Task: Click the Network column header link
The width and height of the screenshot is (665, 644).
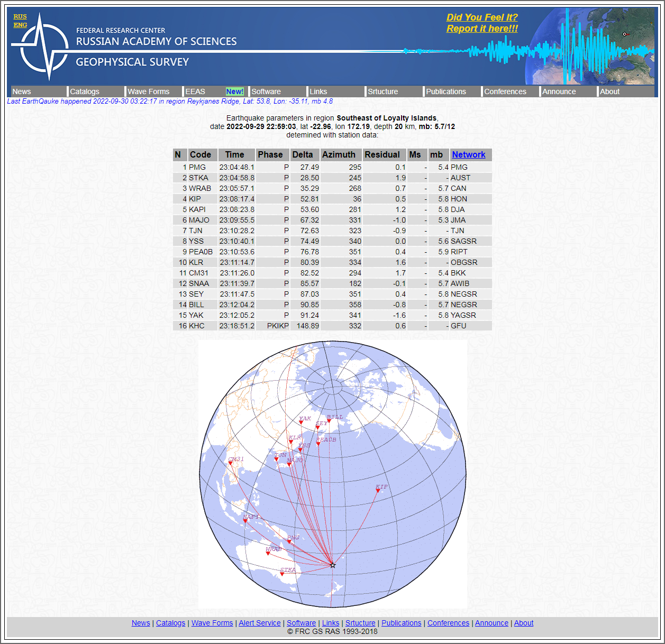Action: 468,154
